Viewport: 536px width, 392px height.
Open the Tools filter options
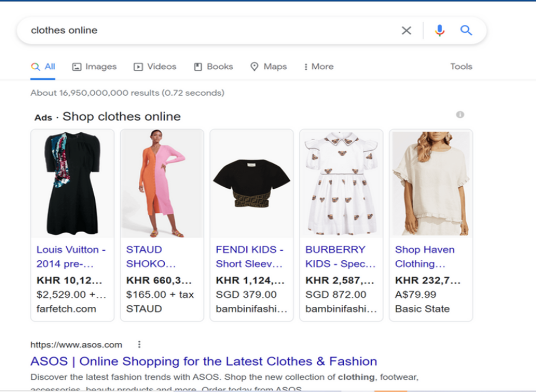coord(461,67)
